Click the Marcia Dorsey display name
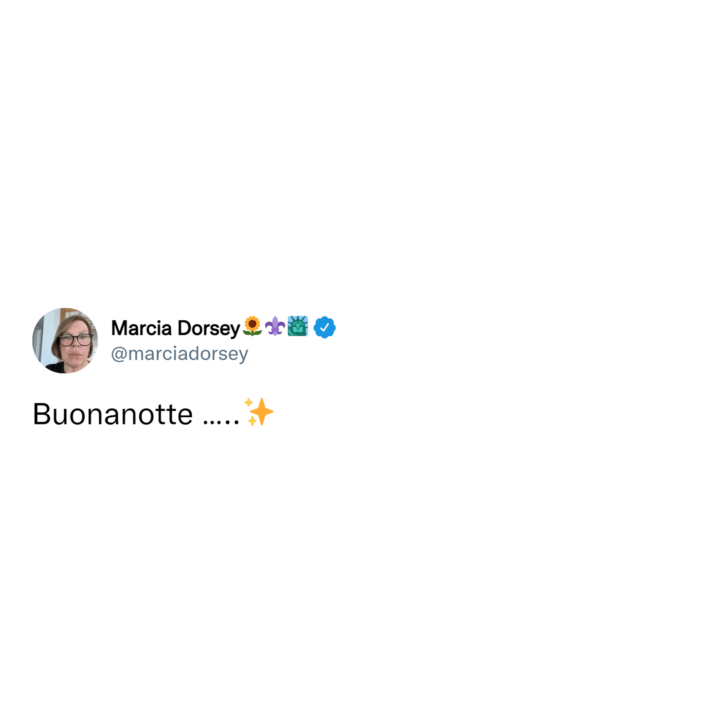The image size is (728, 728). pos(175,328)
